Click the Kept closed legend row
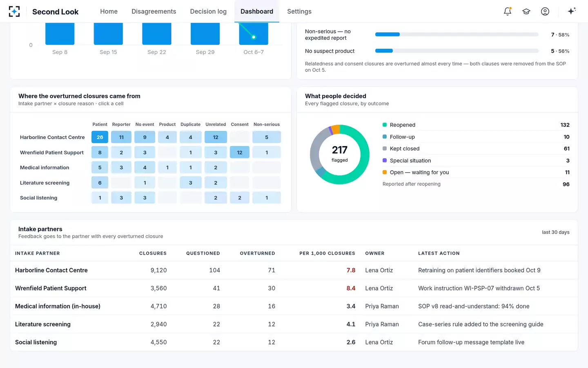Image resolution: width=588 pixels, height=368 pixels. pyautogui.click(x=476, y=149)
